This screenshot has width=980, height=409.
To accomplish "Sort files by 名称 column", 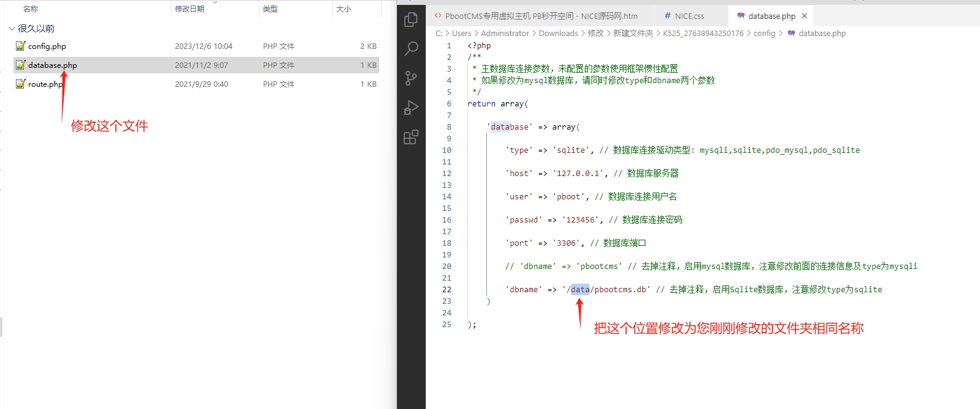I will click(31, 9).
